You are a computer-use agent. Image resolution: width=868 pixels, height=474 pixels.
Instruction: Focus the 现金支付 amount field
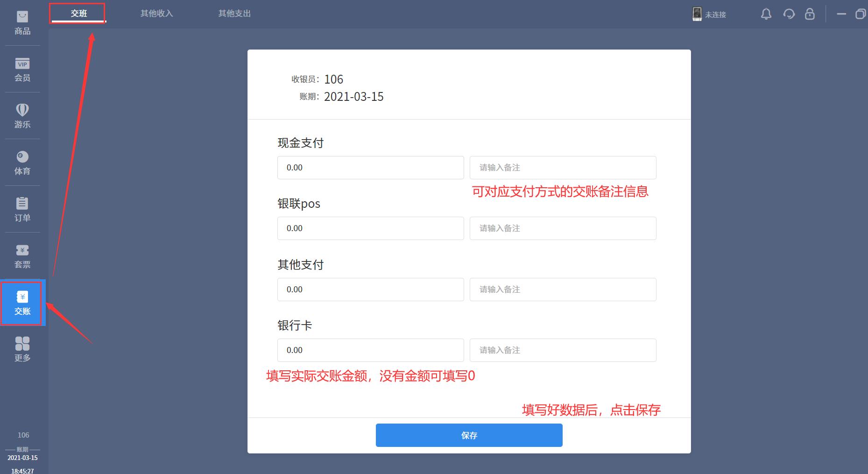370,168
